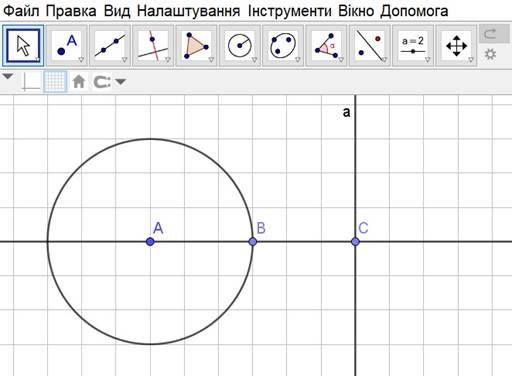Screen dimensions: 512x376
Task: Select the New Point tool
Action: [67, 46]
